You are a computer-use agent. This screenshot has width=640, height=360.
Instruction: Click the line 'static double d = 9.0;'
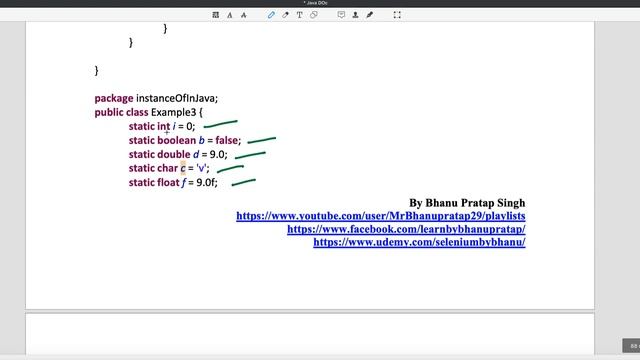[178, 154]
